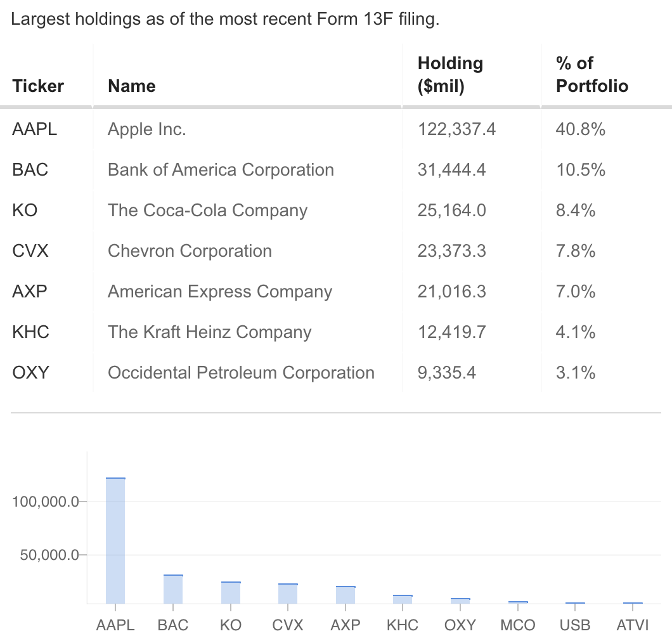Click the MCO label on chart axis
The image size is (672, 636).
point(517,625)
